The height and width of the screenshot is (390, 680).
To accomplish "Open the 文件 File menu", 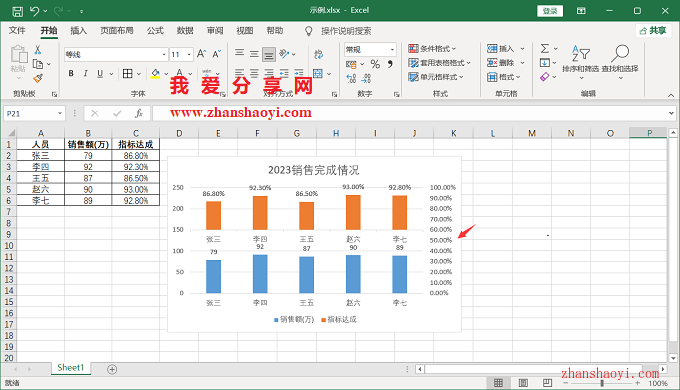I will [x=17, y=31].
